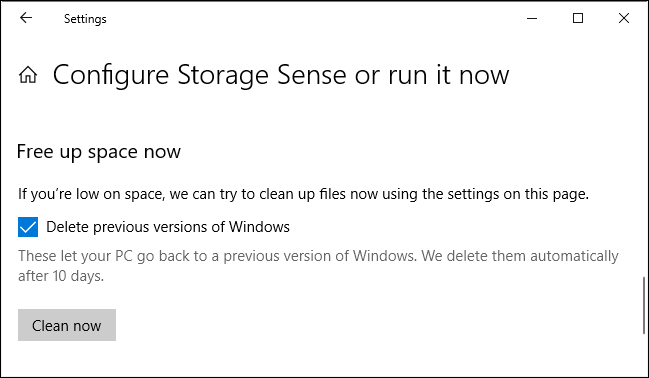Viewport: 649px width, 378px height.
Task: Go back using the arrow icon
Action: 26,18
